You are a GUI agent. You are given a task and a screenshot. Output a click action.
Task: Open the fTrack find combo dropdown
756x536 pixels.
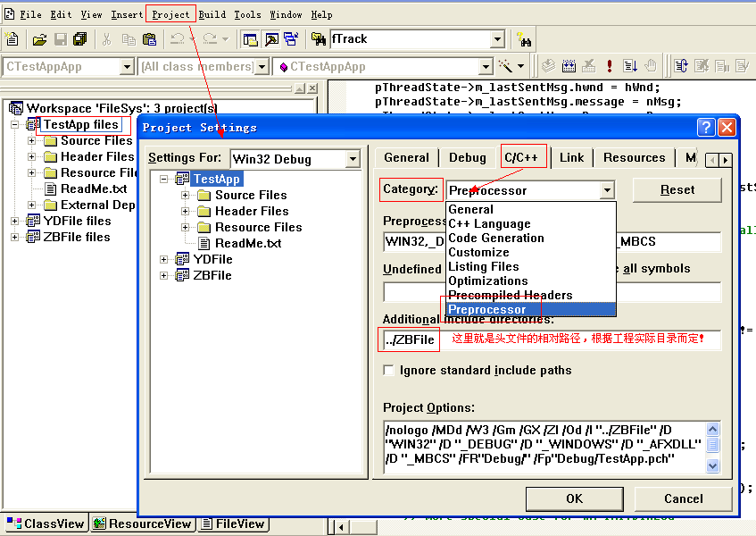click(497, 39)
